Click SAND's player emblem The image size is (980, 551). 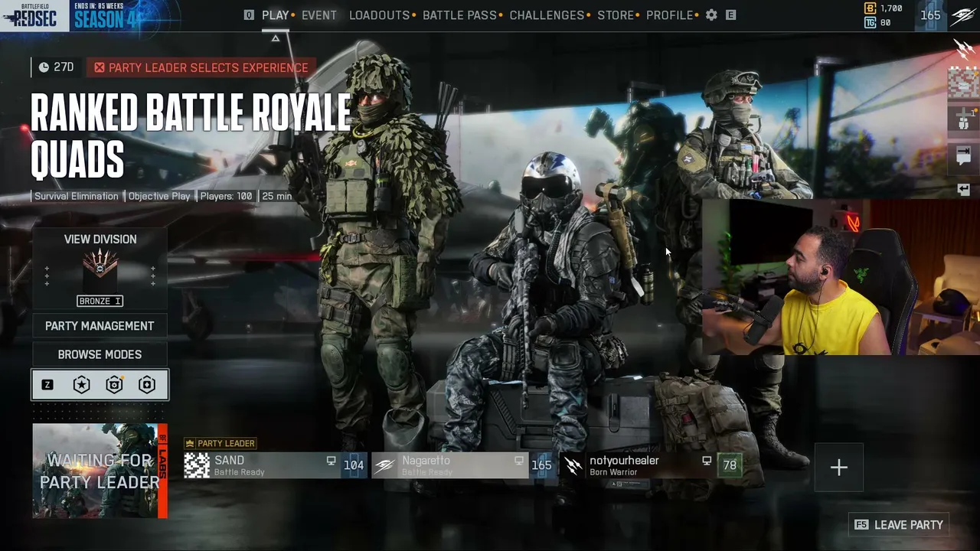(197, 465)
